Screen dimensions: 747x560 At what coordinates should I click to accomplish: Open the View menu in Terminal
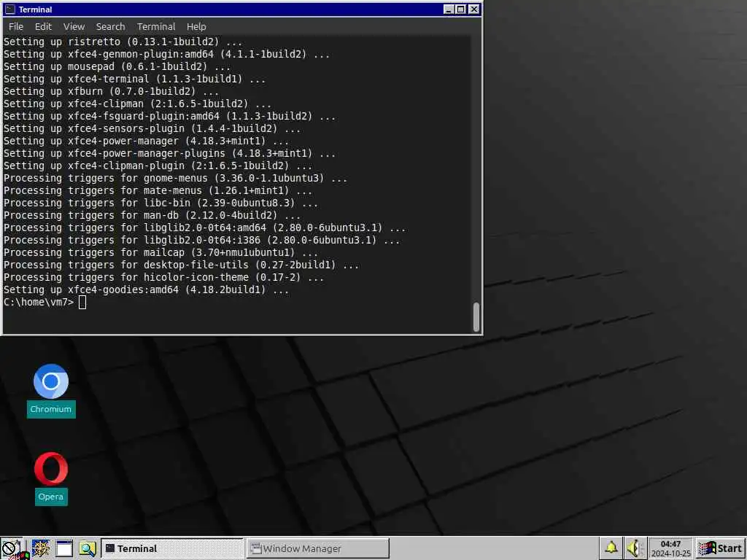74,27
